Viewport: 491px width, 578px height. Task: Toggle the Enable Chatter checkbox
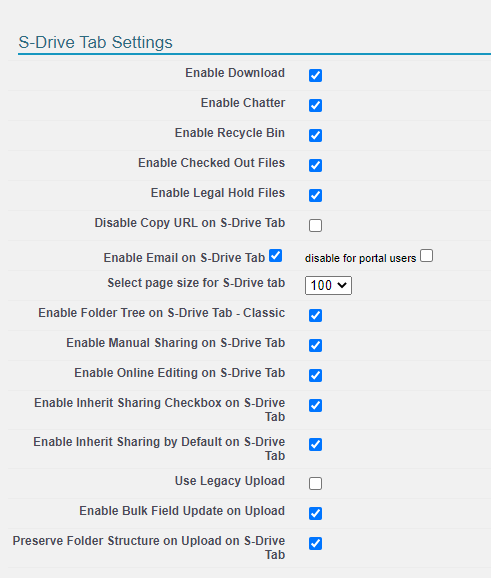click(x=315, y=105)
